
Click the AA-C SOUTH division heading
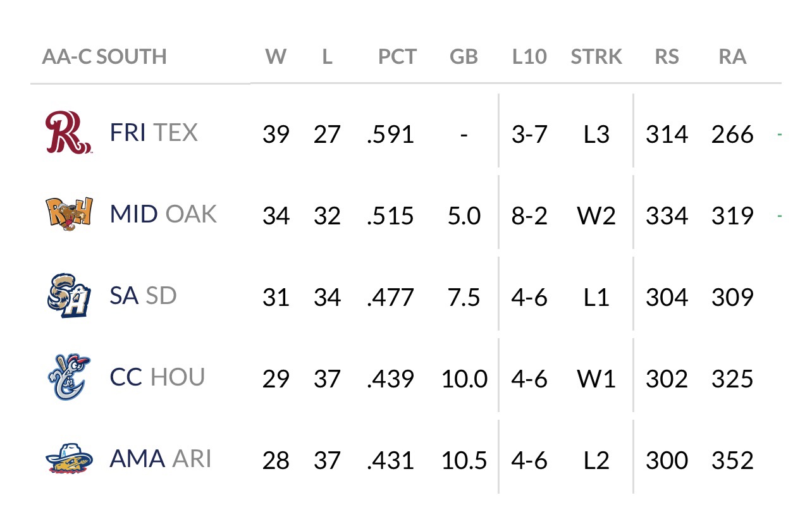[104, 57]
